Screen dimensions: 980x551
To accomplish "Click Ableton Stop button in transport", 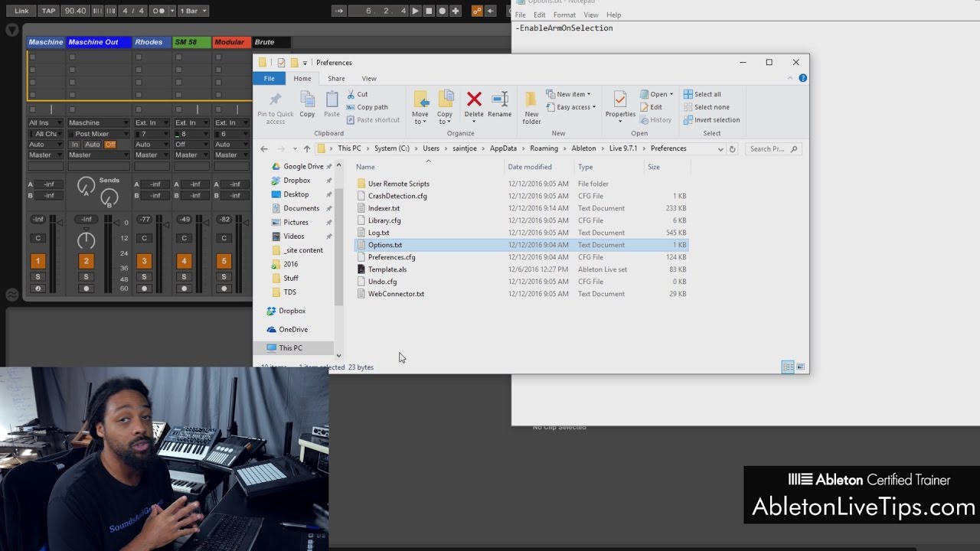I will tap(429, 11).
